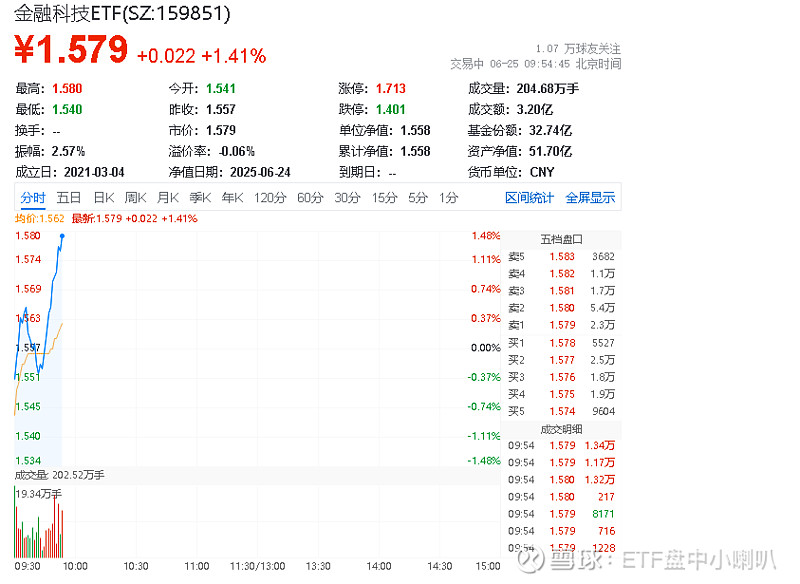This screenshot has width=800, height=584.
Task: Click the trade row with volume 1.32万
Action: point(562,480)
